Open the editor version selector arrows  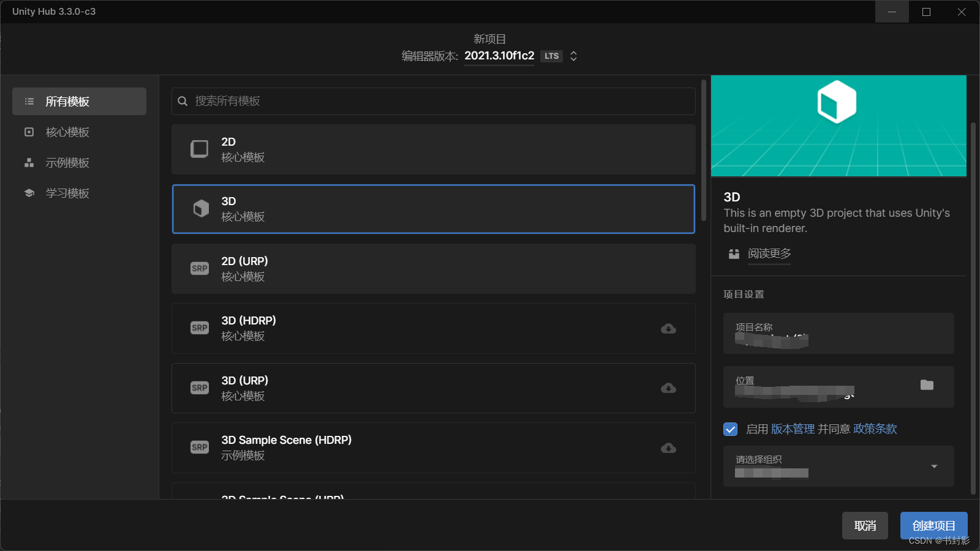click(x=573, y=56)
